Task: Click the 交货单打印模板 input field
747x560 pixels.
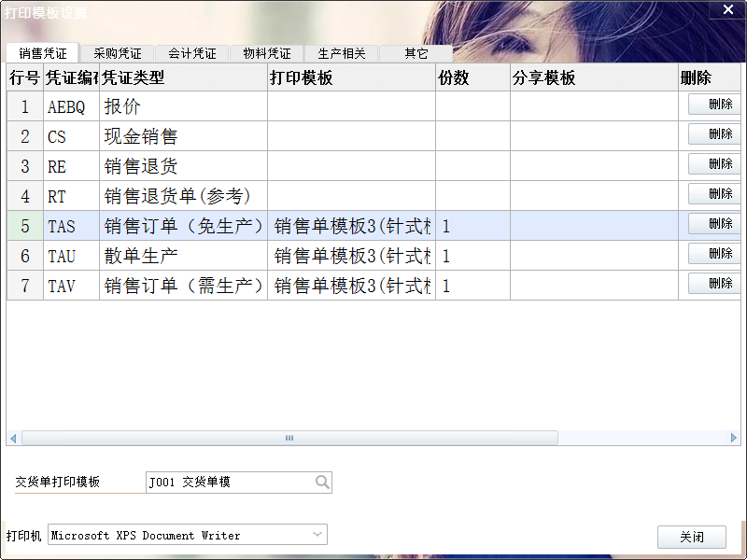Action: coord(229,483)
